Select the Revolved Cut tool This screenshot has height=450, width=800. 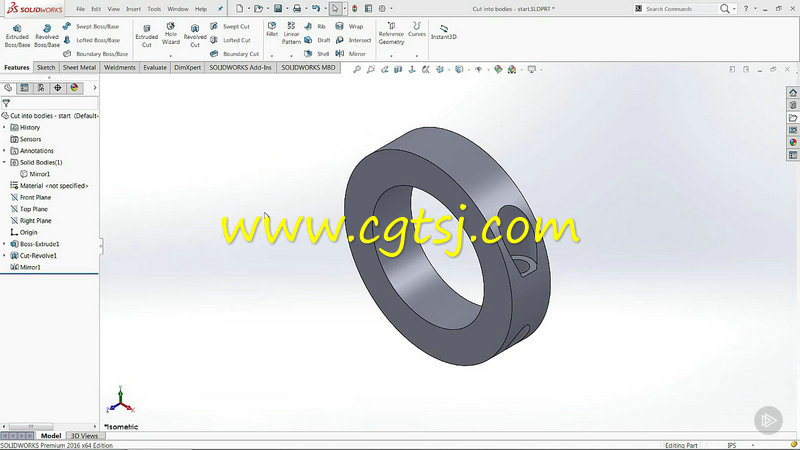(195, 36)
